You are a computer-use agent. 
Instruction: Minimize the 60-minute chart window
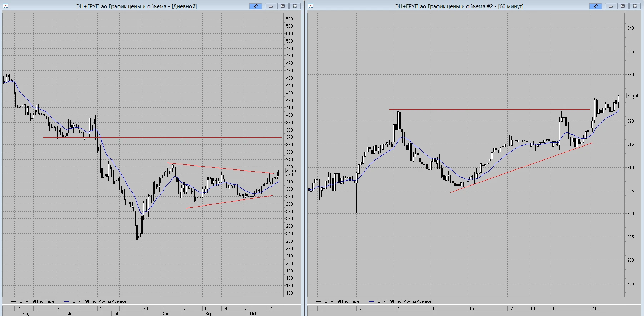(x=610, y=6)
